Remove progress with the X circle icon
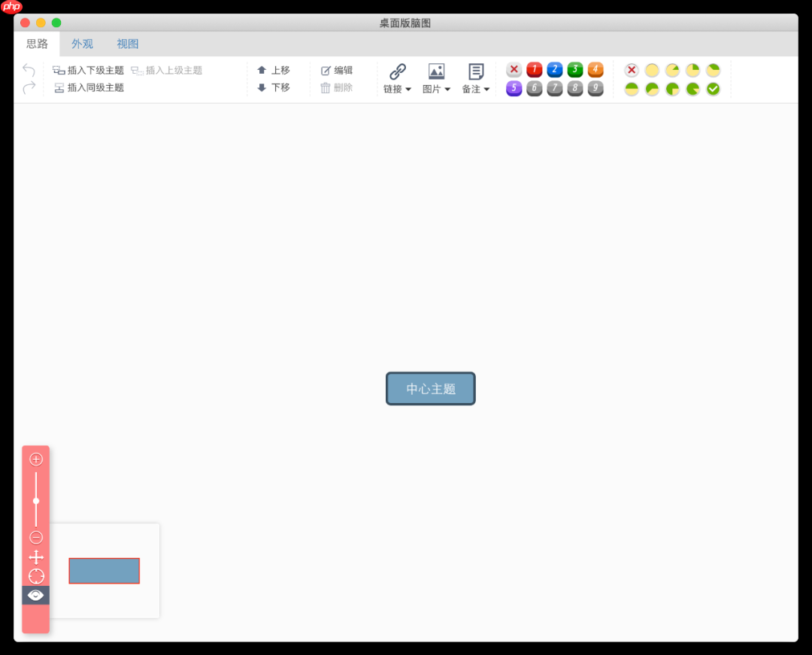 [632, 70]
